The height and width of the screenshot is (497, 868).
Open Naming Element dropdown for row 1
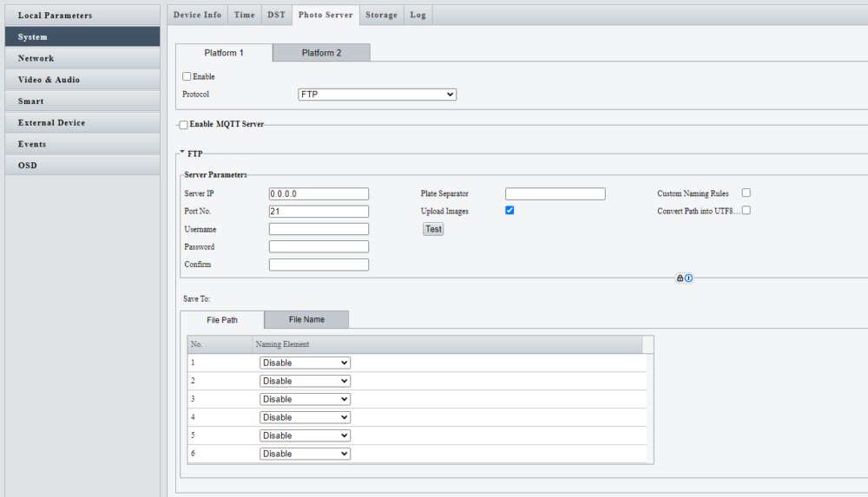coord(305,363)
